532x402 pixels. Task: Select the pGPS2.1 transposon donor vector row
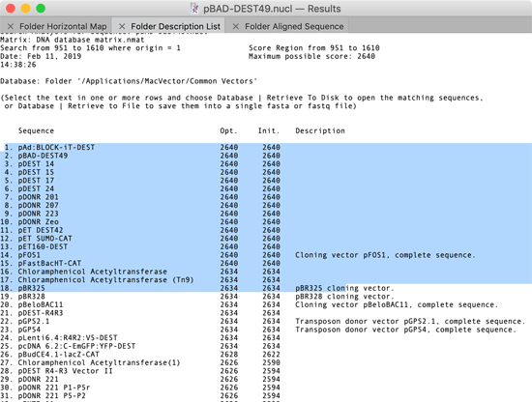[x=266, y=322]
